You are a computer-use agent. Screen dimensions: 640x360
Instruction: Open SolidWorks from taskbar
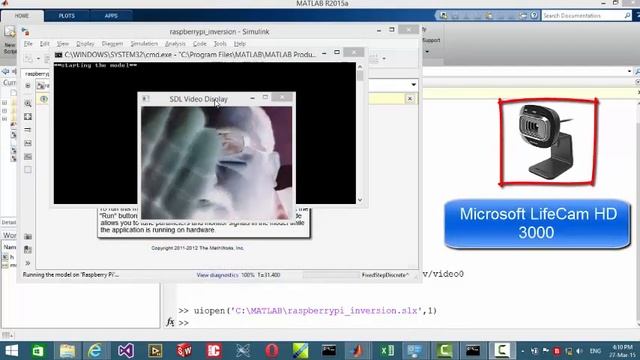184,351
